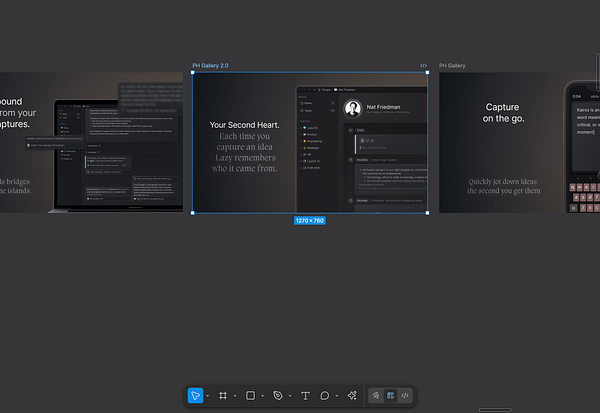Open the Actions sparkle tool
Image resolution: width=600 pixels, height=413 pixels.
click(351, 396)
